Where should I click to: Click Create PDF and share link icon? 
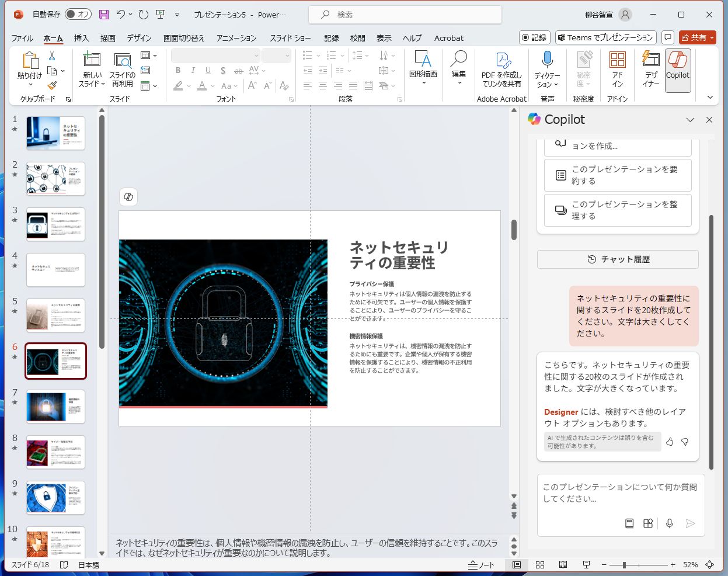[x=502, y=60]
